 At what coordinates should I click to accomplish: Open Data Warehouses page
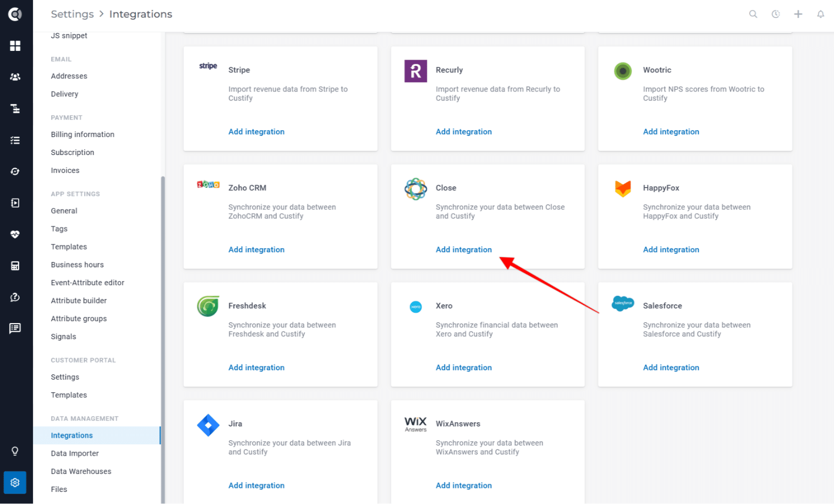(81, 471)
